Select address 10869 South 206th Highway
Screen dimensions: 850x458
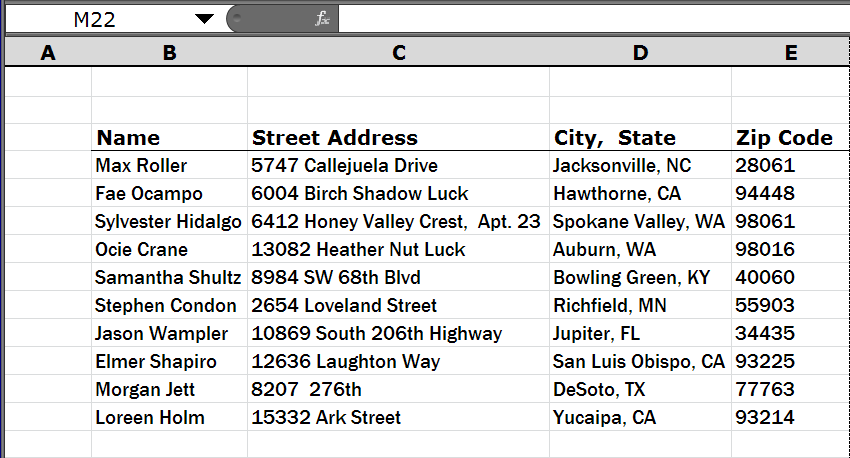(398, 333)
